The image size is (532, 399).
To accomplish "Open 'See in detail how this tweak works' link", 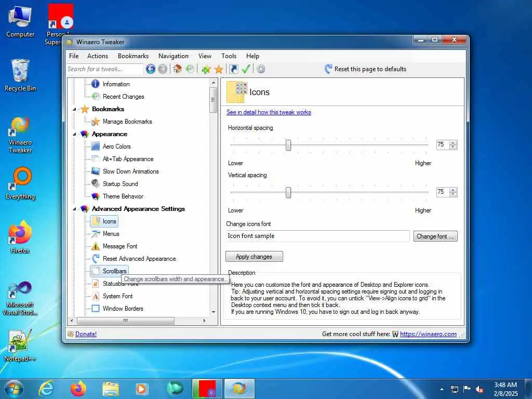I will (x=269, y=112).
